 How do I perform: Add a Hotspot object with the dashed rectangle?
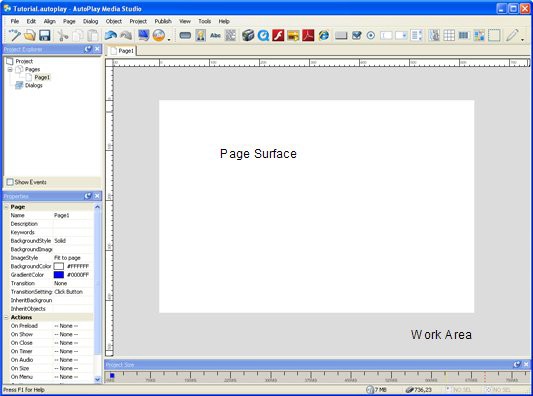(494, 35)
